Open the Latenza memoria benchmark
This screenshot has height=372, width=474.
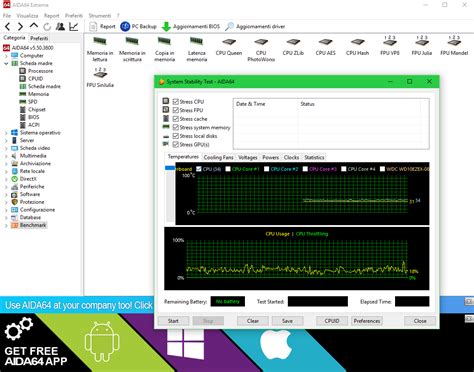pos(197,49)
